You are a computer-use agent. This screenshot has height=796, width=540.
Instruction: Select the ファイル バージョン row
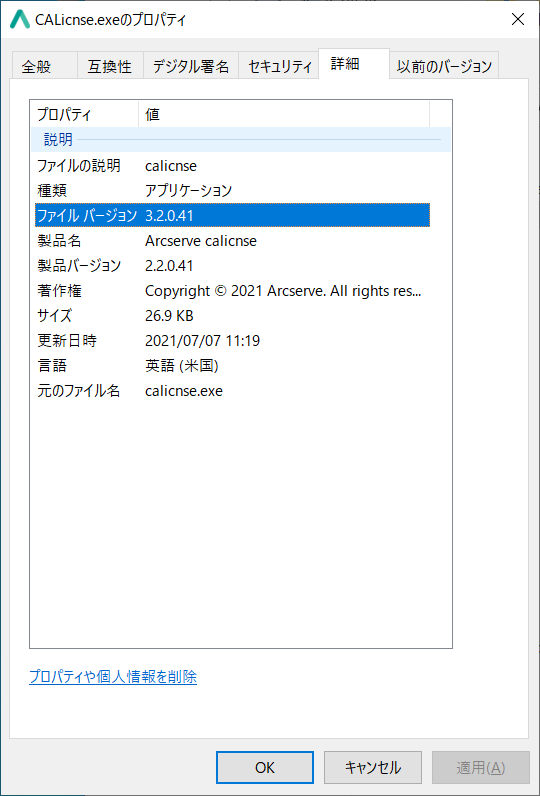point(232,215)
